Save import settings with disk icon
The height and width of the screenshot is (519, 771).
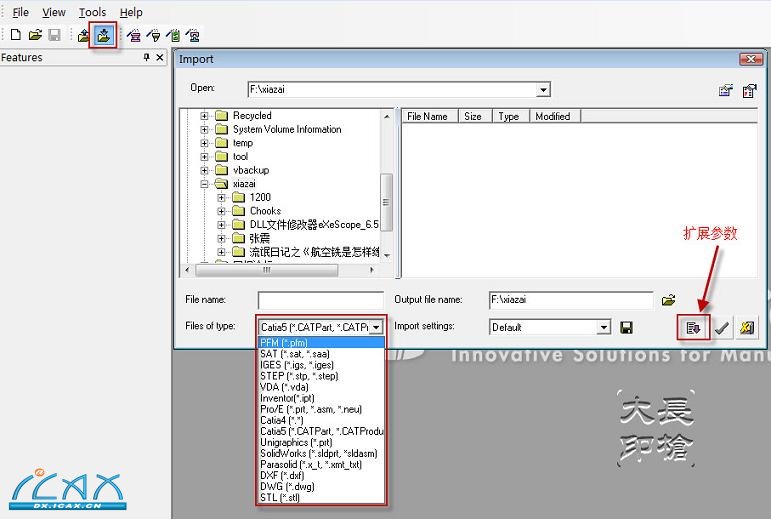[x=626, y=327]
